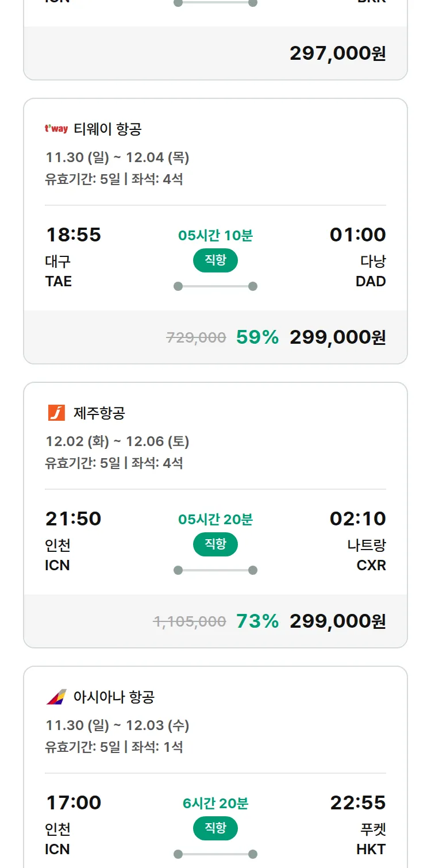Click the route line on the ICN–CXR flight
The width and height of the screenshot is (431, 868).
coord(215,570)
